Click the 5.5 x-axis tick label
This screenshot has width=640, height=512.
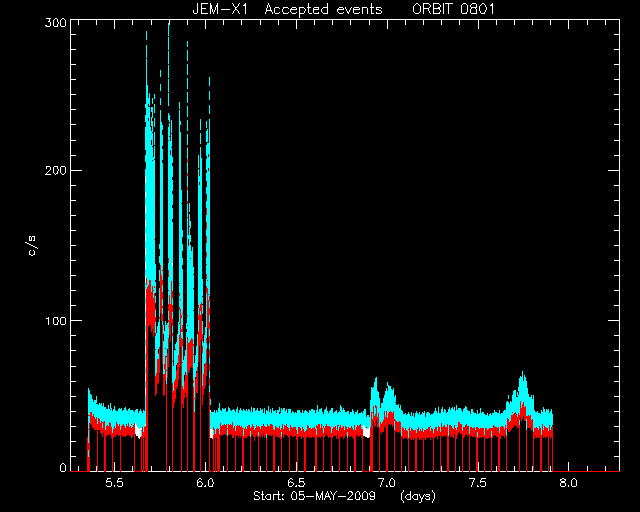pos(114,483)
